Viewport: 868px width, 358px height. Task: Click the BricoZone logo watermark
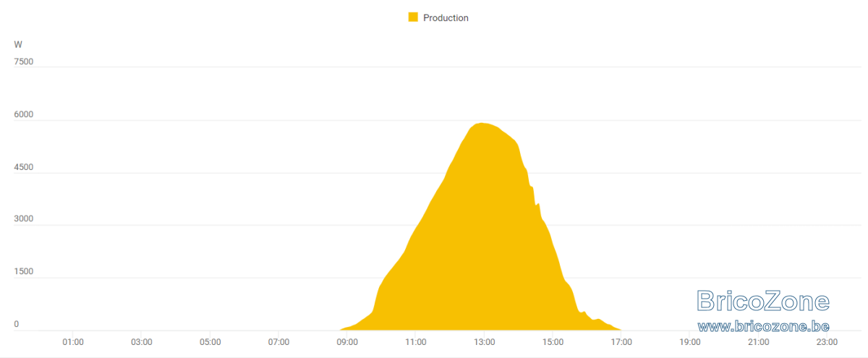(x=763, y=301)
